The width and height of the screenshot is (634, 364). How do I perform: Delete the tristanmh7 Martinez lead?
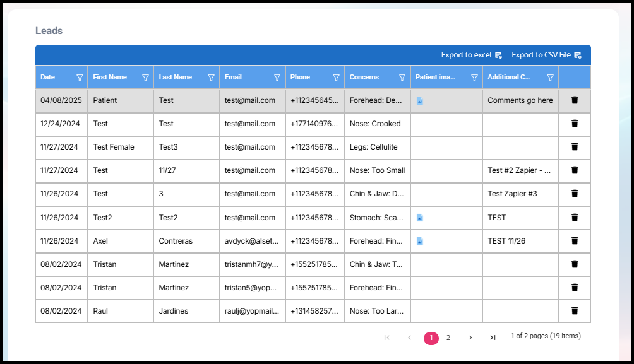(x=575, y=264)
